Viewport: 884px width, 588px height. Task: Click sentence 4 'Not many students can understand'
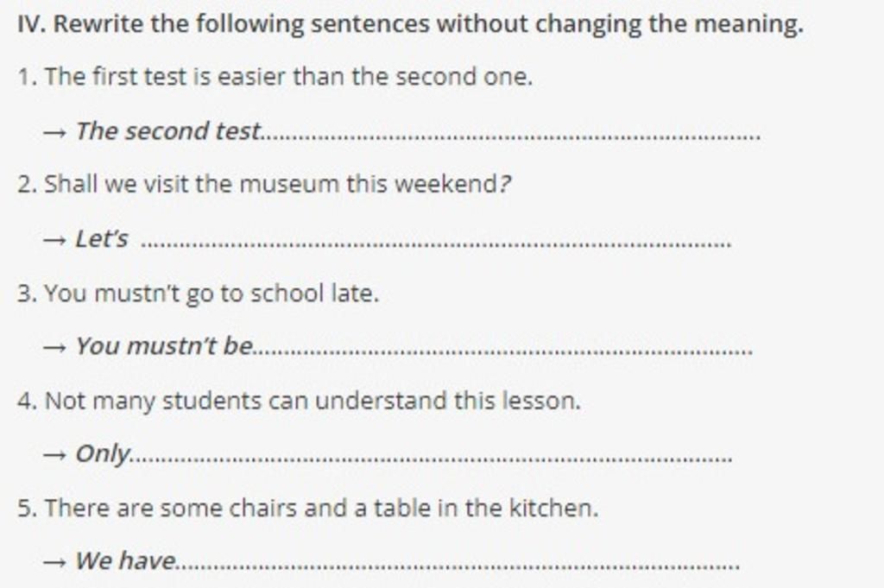tap(299, 401)
